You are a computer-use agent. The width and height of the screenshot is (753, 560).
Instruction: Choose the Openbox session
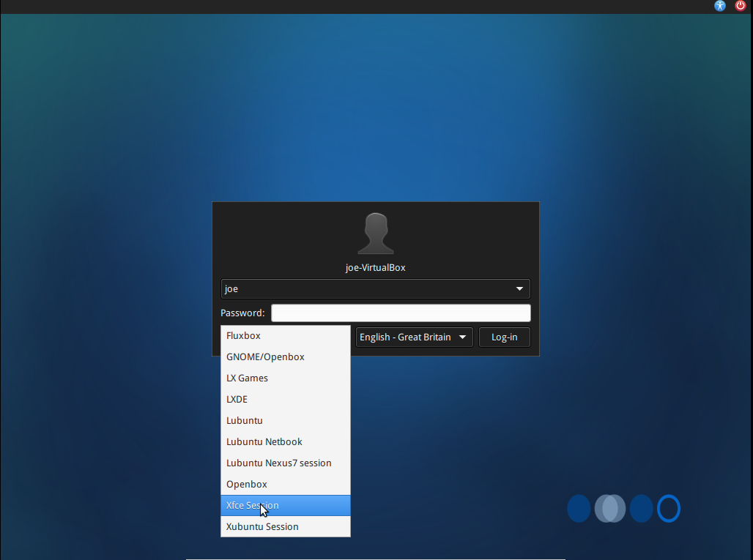click(285, 484)
